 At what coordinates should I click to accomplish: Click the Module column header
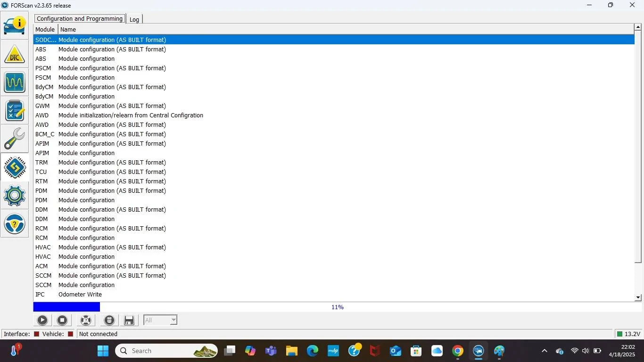tap(45, 29)
